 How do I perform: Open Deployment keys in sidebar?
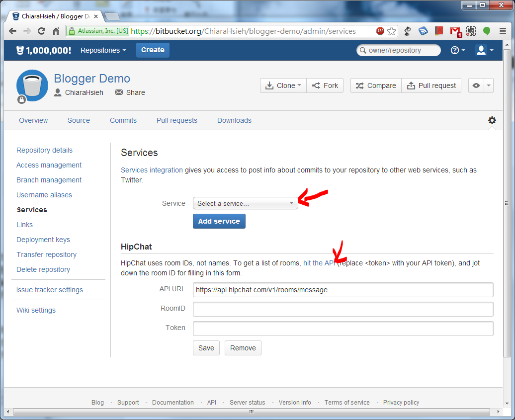coord(43,240)
